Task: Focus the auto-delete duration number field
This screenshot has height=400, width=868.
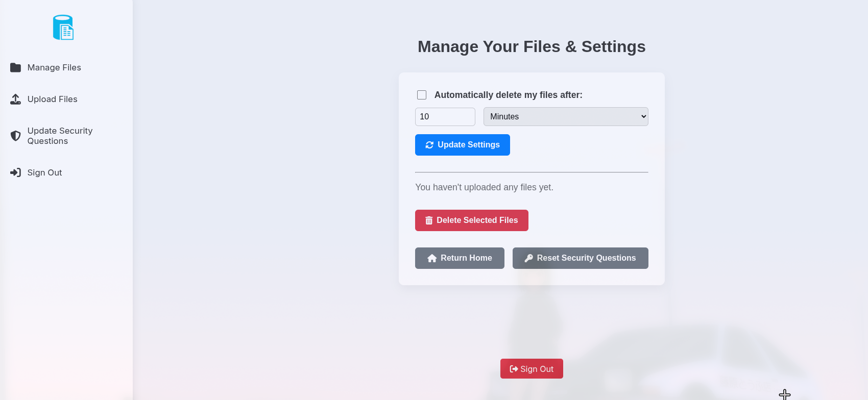Action: tap(445, 117)
